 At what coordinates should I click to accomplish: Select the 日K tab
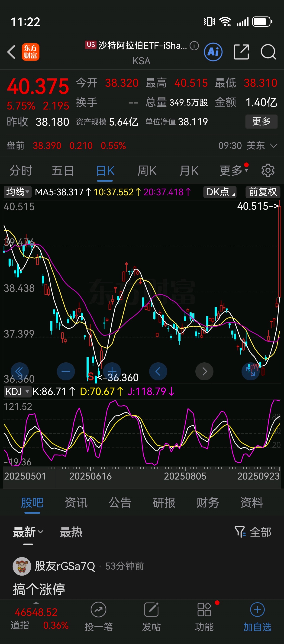[105, 171]
